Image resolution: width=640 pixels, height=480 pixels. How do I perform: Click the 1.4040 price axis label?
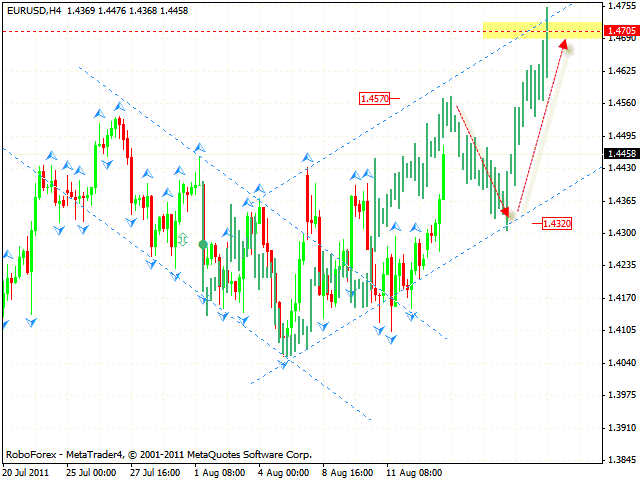click(622, 362)
